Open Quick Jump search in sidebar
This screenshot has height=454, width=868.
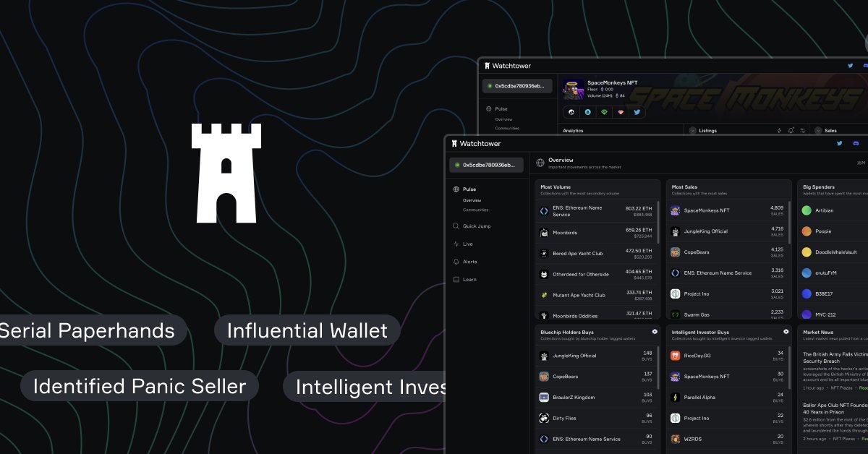472,226
